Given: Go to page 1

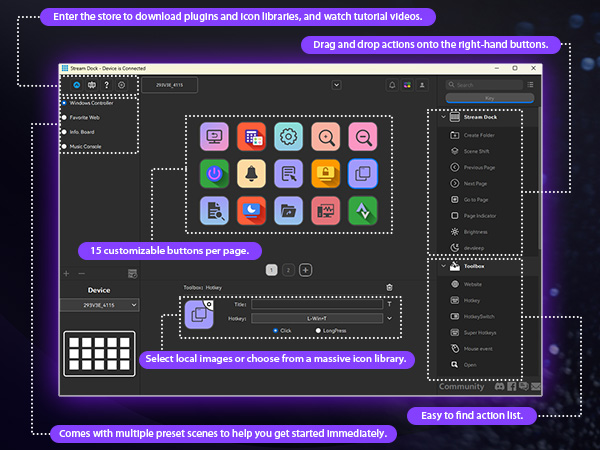Looking at the screenshot, I should [x=272, y=270].
